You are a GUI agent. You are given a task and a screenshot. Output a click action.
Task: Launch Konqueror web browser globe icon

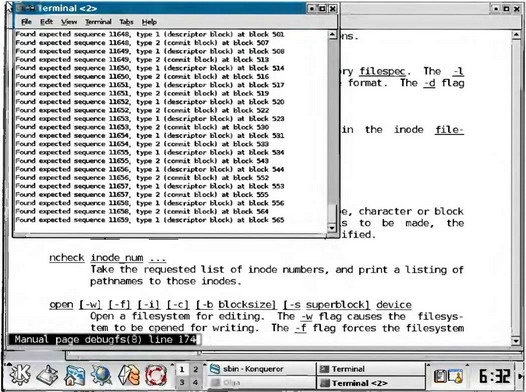coord(102,375)
